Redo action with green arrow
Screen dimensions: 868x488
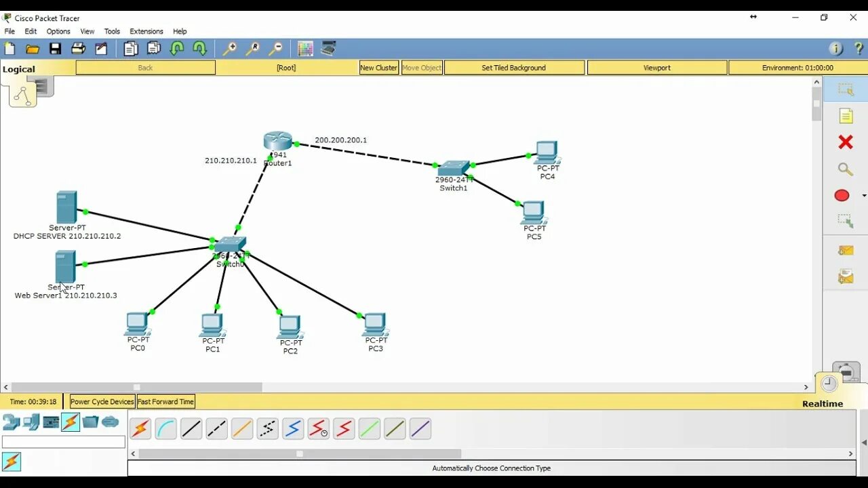(200, 49)
